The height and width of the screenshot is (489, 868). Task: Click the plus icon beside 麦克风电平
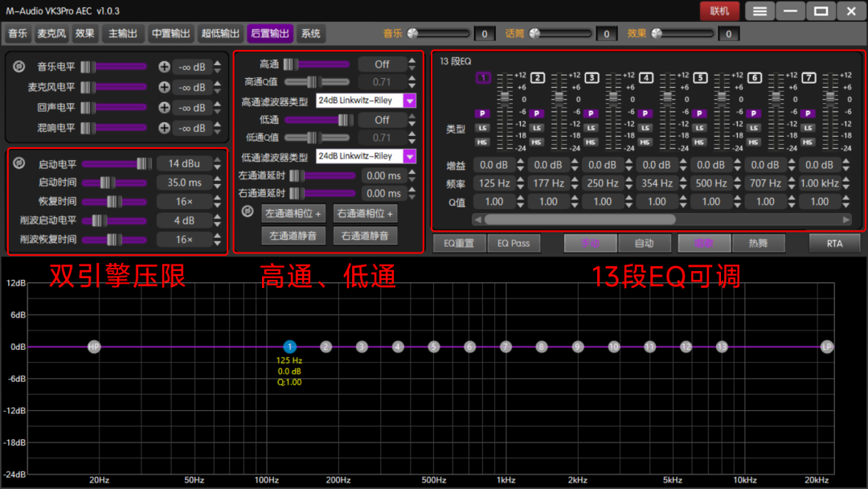click(x=164, y=88)
